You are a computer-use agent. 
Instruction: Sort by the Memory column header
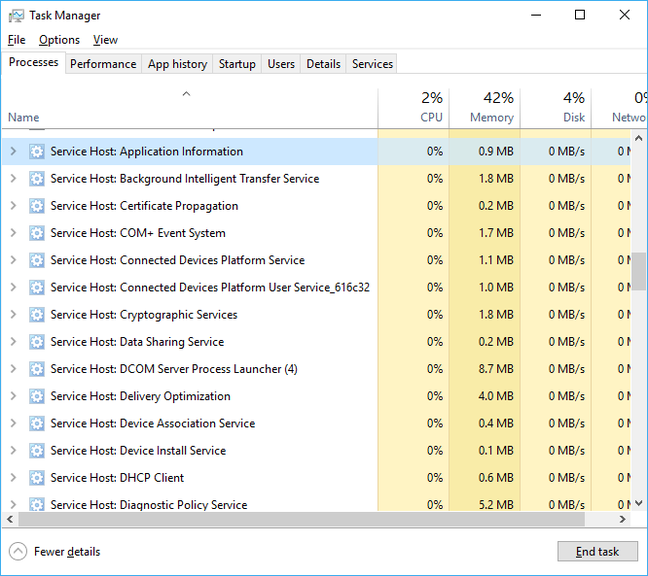click(484, 108)
